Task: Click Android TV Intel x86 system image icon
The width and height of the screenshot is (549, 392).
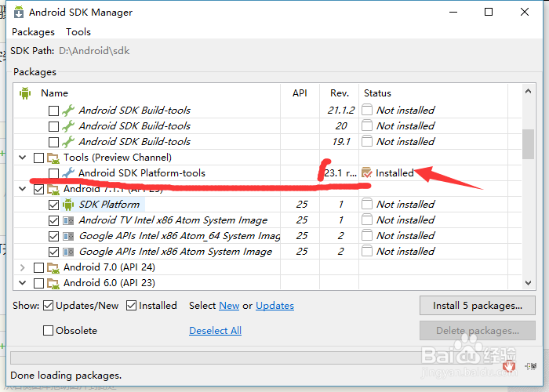Action: (68, 220)
